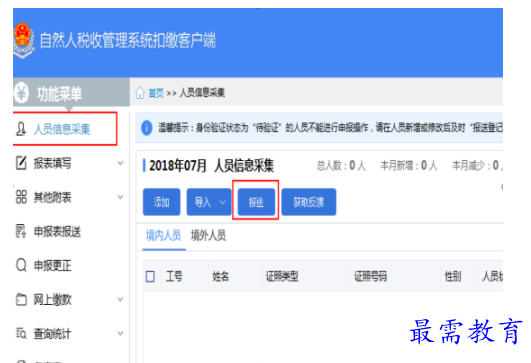Click the 人员信息采集 breadcrumb text

(202, 92)
